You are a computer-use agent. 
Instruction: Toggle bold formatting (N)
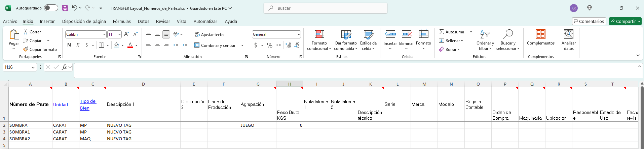[69, 45]
